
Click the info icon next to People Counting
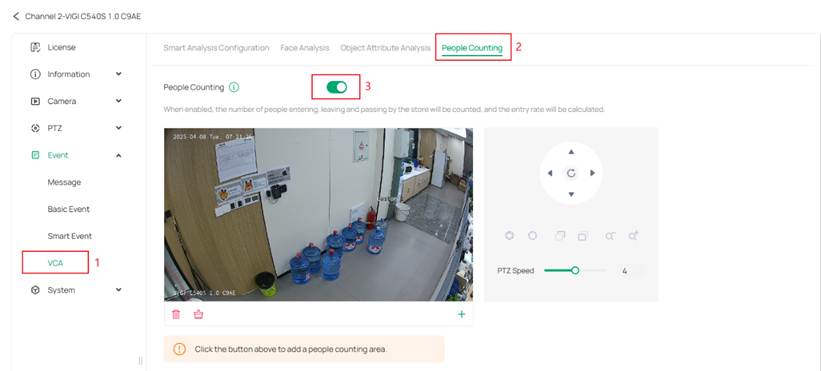pyautogui.click(x=234, y=87)
